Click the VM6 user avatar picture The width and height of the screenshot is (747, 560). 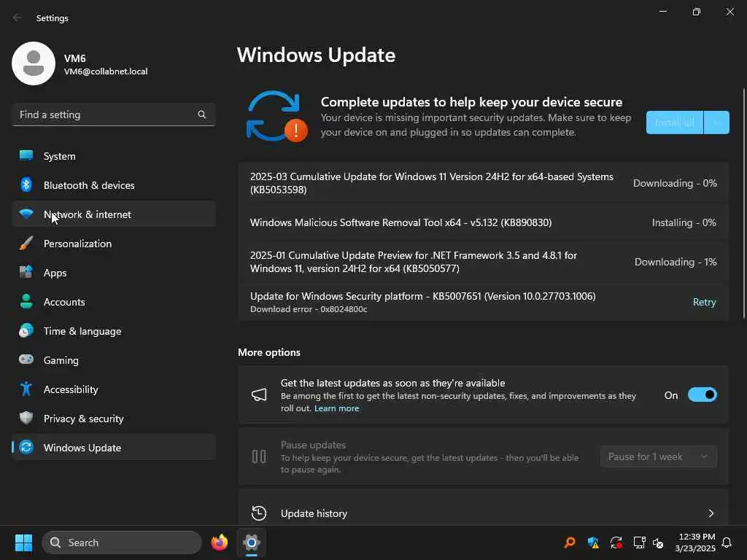click(x=34, y=63)
